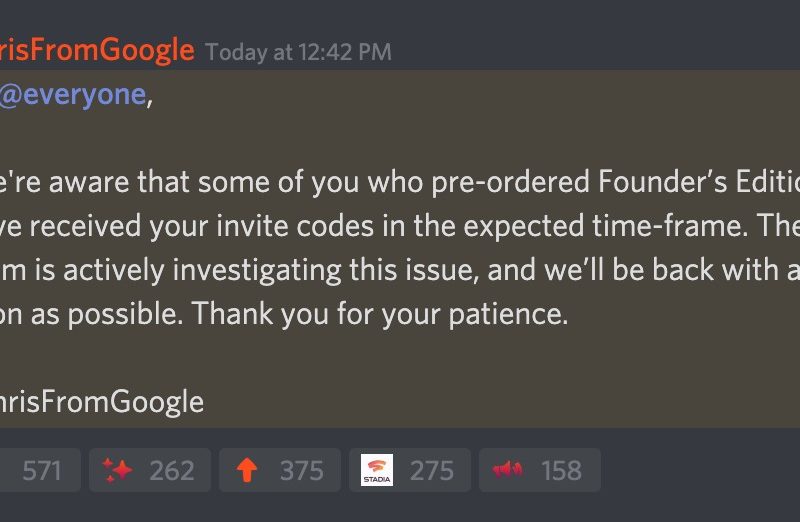Click the Thank you for your patience text
The width and height of the screenshot is (800, 522).
coord(380,315)
